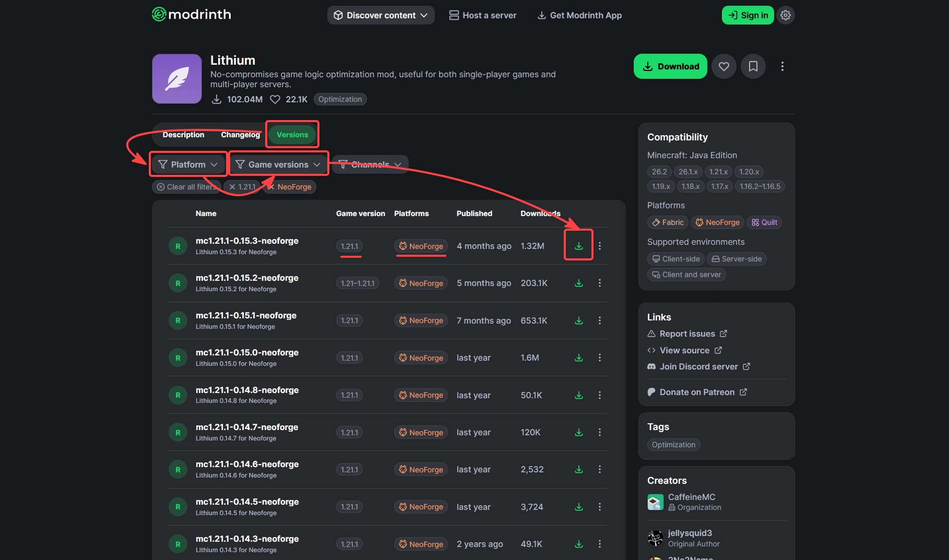Download mc1.21.1-0.15.0-neoforge via its download icon
Screen dimensions: 949x560
(x=579, y=358)
